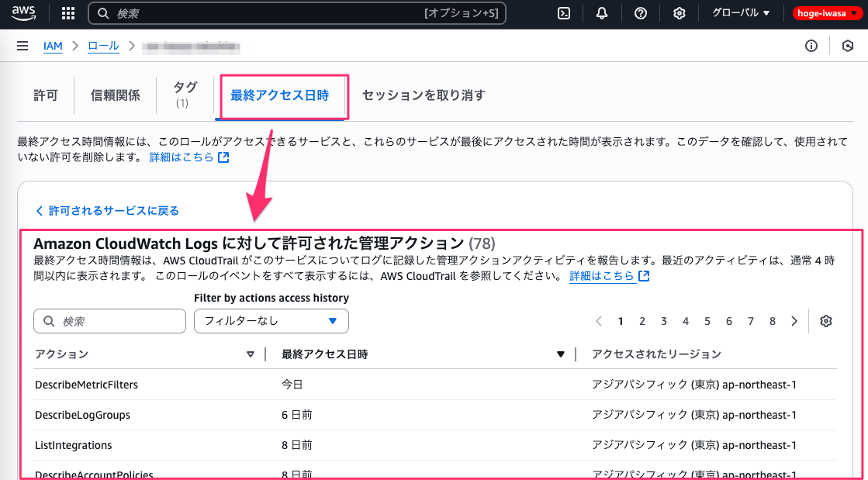Return via 許可されるサービスに戻る link
The height and width of the screenshot is (480, 868).
(107, 210)
